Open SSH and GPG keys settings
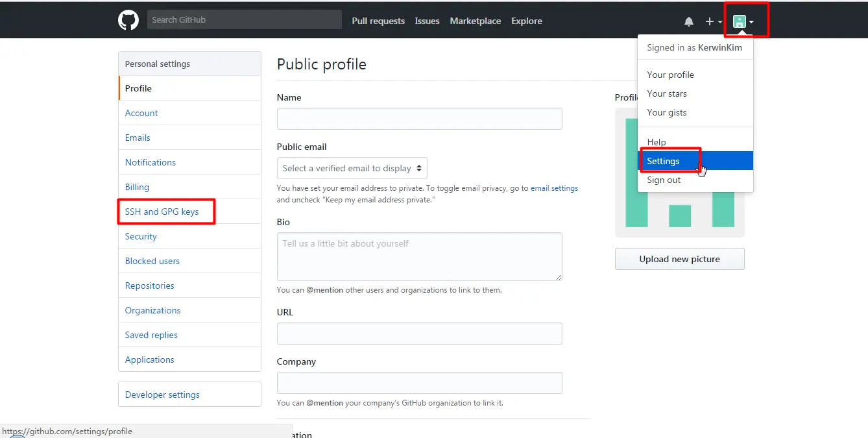The width and height of the screenshot is (868, 438). coord(162,212)
